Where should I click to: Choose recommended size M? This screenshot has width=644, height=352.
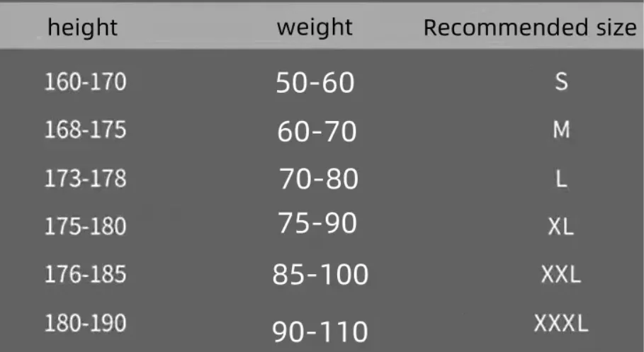coord(561,130)
